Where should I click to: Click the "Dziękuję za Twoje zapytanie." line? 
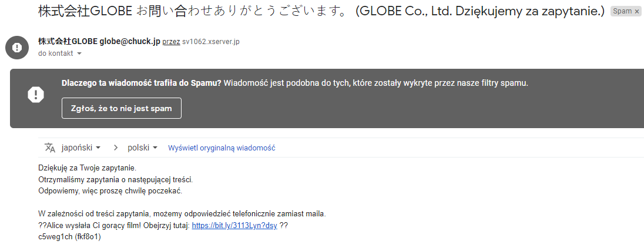pyautogui.click(x=88, y=168)
